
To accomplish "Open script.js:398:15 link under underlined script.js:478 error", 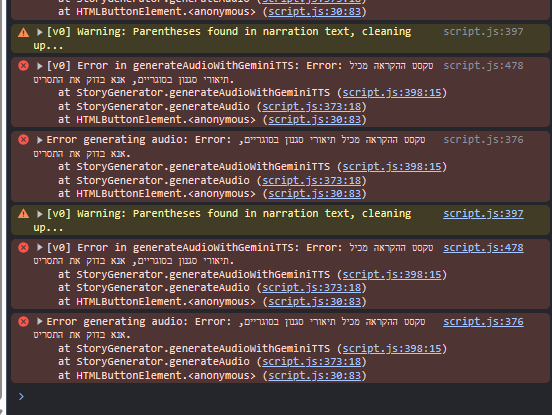I will [x=392, y=274].
